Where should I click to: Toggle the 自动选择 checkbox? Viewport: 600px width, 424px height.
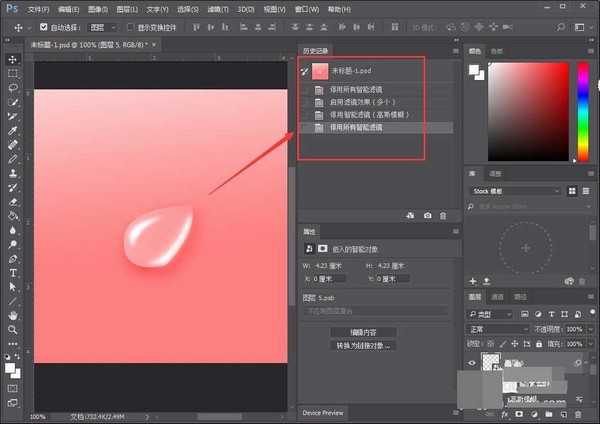(x=43, y=27)
